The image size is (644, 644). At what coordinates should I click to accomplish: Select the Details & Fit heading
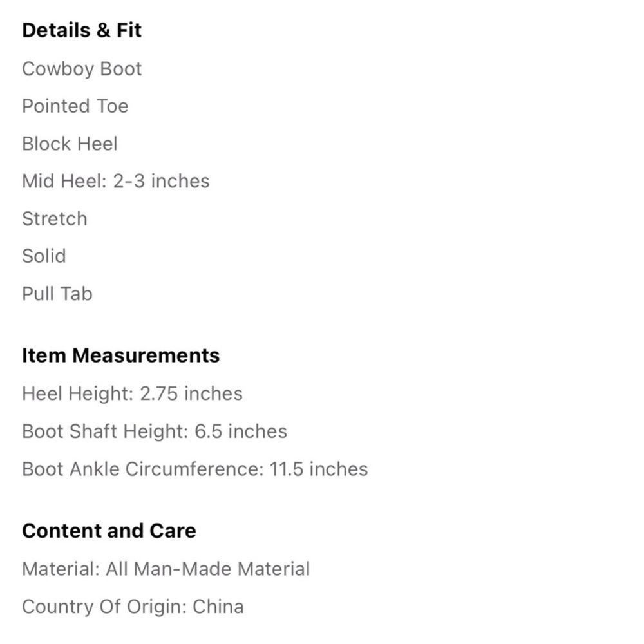point(82,30)
